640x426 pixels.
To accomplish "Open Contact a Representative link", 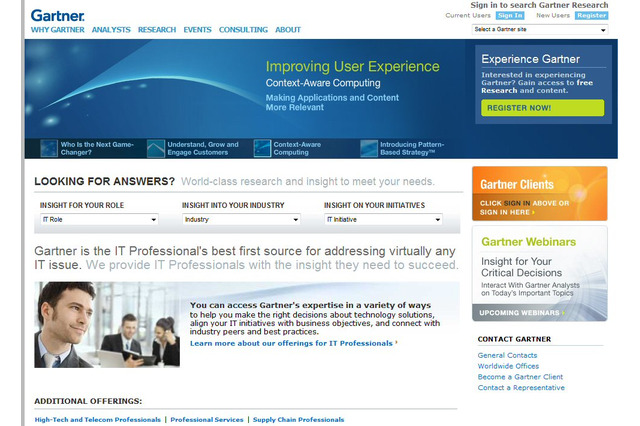I will [x=521, y=388].
